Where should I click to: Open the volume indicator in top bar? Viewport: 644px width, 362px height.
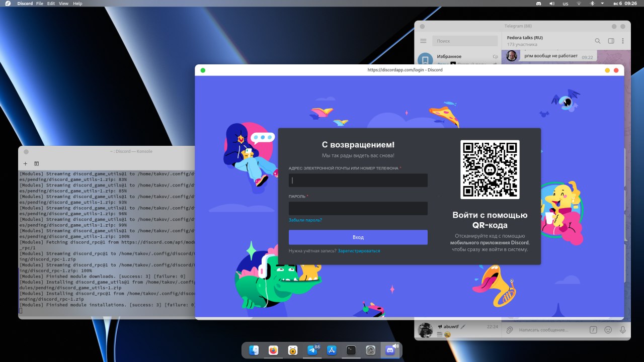(x=552, y=4)
